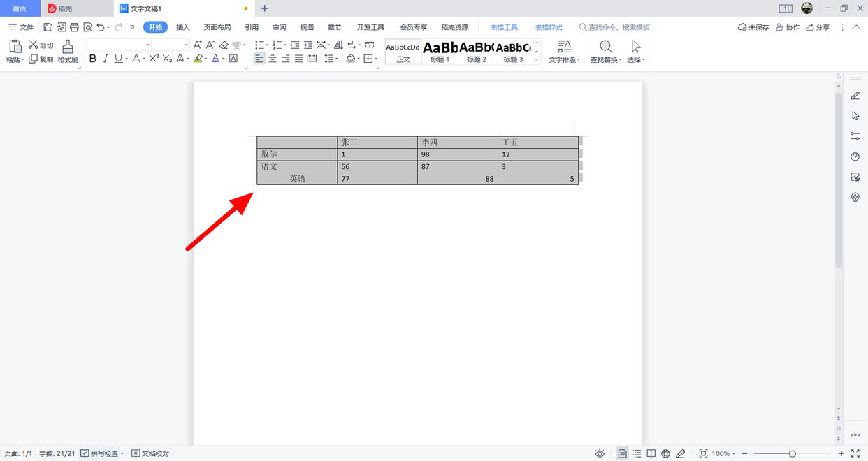The width and height of the screenshot is (868, 461).
Task: Open the font name dropdown
Action: tap(147, 45)
